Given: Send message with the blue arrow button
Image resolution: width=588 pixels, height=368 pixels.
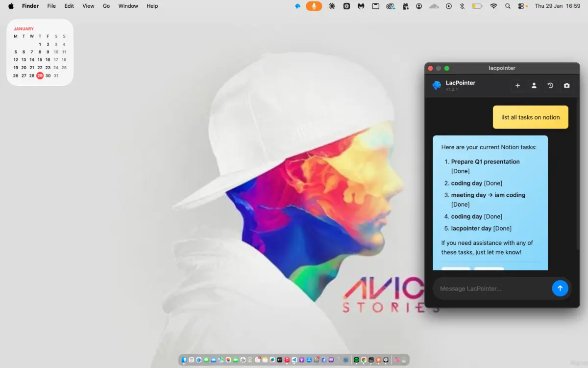Looking at the screenshot, I should [560, 289].
